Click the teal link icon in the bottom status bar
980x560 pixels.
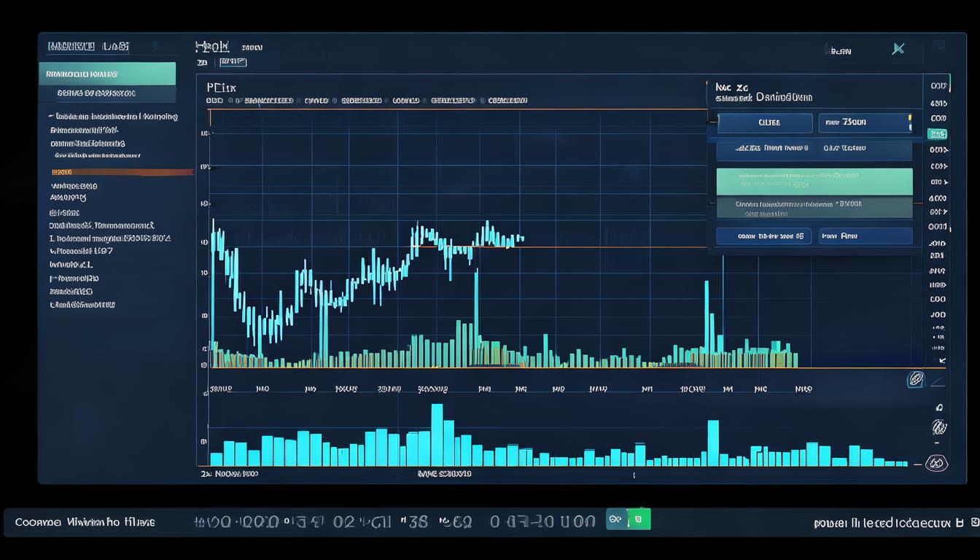616,519
